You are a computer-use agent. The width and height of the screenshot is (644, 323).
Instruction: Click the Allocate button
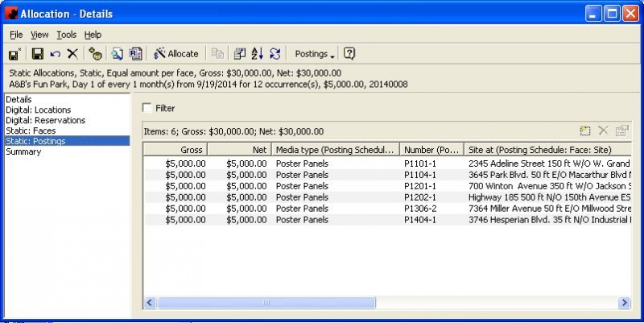(x=175, y=54)
